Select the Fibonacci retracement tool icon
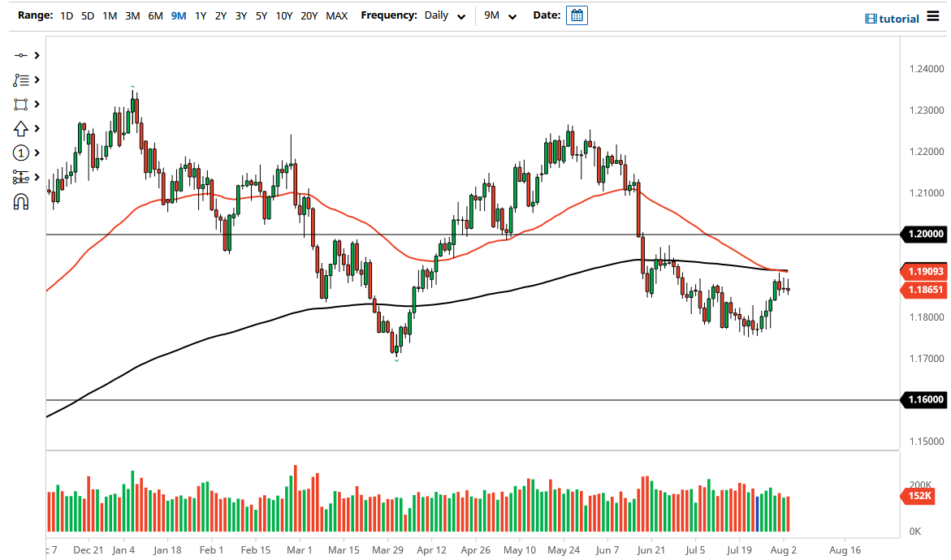The height and width of the screenshot is (560, 951). [21, 80]
